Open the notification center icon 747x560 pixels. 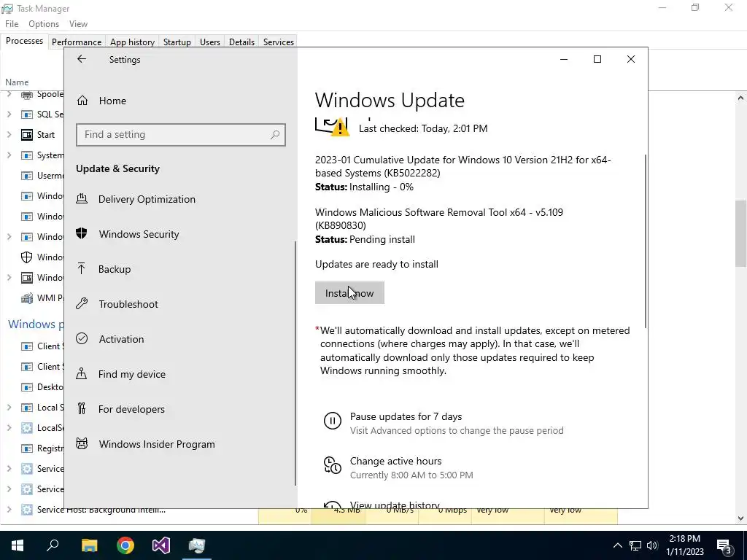724,545
